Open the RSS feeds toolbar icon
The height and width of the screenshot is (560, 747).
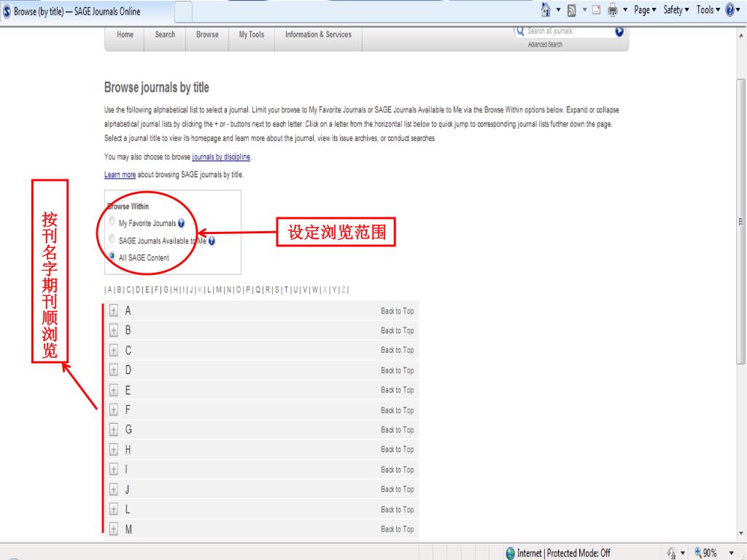click(x=571, y=10)
